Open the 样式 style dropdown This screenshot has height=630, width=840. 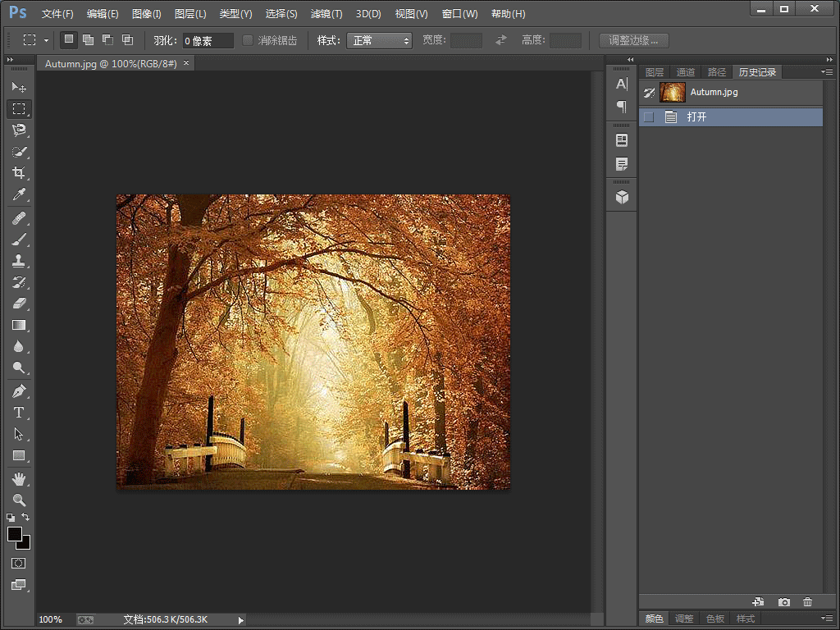coord(379,40)
